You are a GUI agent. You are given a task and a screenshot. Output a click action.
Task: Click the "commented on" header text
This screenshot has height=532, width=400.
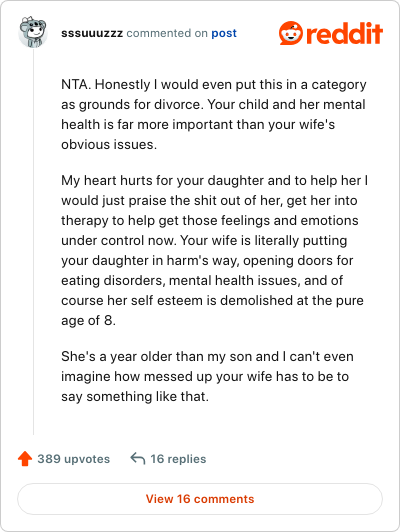tap(167, 33)
